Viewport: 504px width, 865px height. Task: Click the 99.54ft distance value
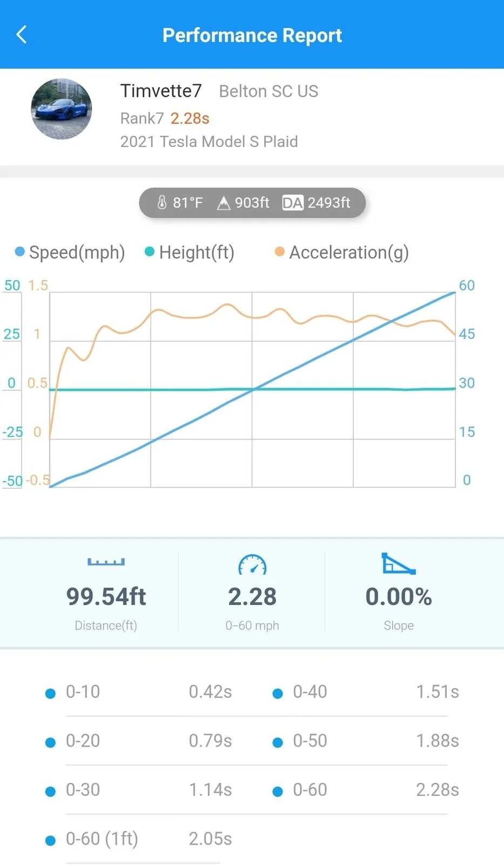point(106,596)
